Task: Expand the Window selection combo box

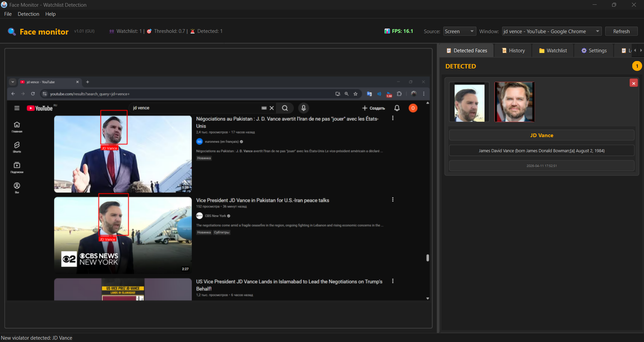Action: click(551, 31)
